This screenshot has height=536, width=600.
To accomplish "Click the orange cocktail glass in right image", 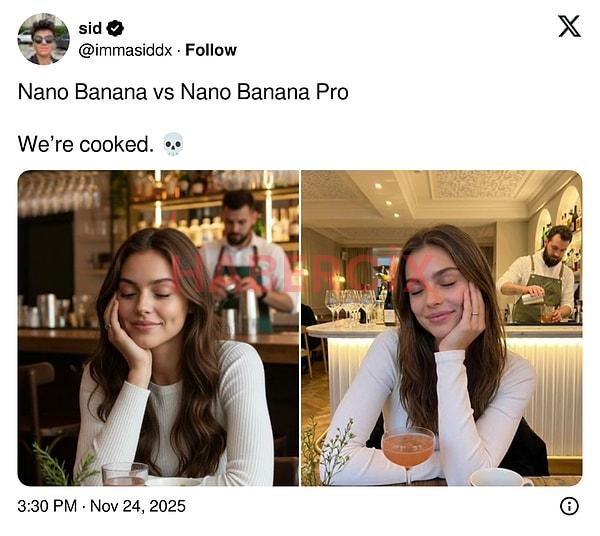I will coord(408,449).
